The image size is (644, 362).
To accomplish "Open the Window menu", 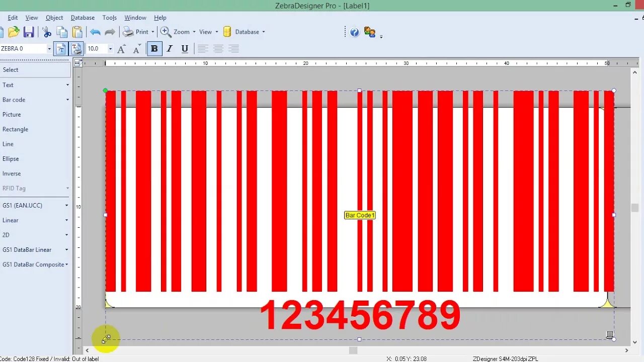I will (135, 18).
